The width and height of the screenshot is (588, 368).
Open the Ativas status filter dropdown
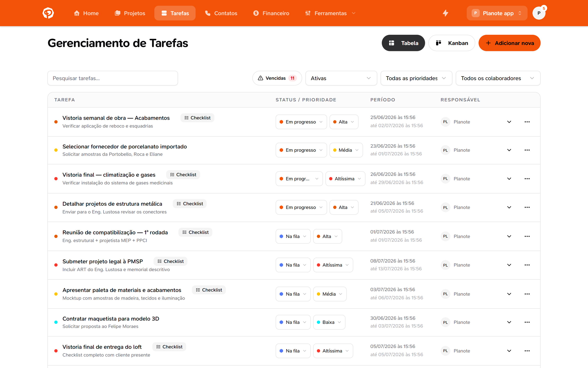click(341, 78)
